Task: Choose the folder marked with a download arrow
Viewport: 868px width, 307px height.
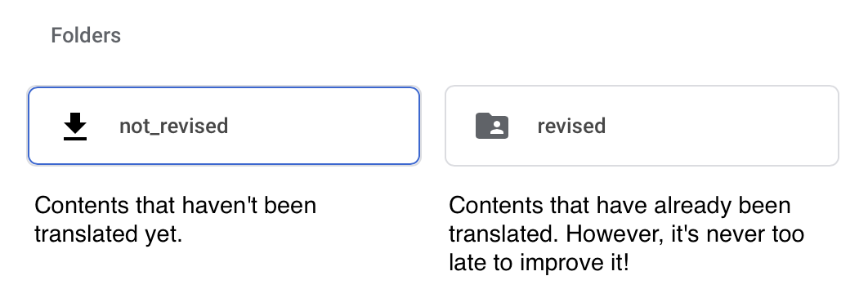Action: [224, 126]
